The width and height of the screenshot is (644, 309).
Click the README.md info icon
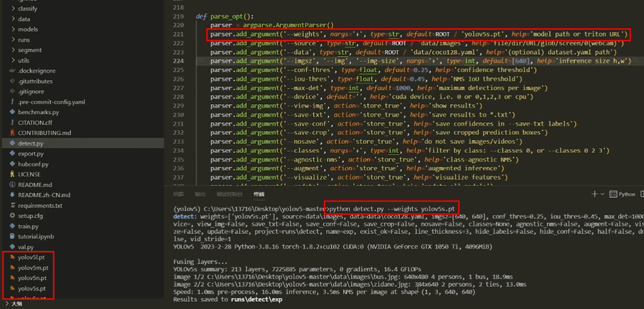12,184
